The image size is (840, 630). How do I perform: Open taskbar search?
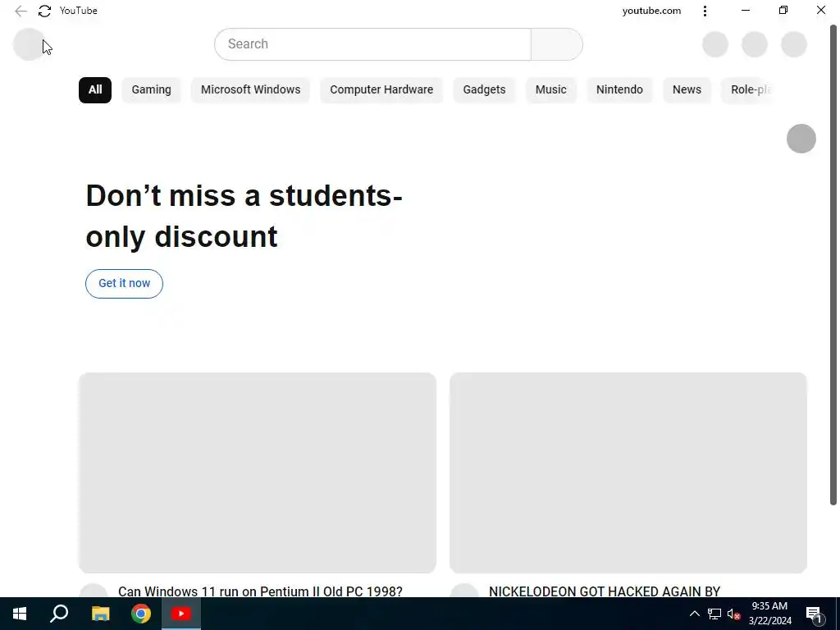click(59, 614)
